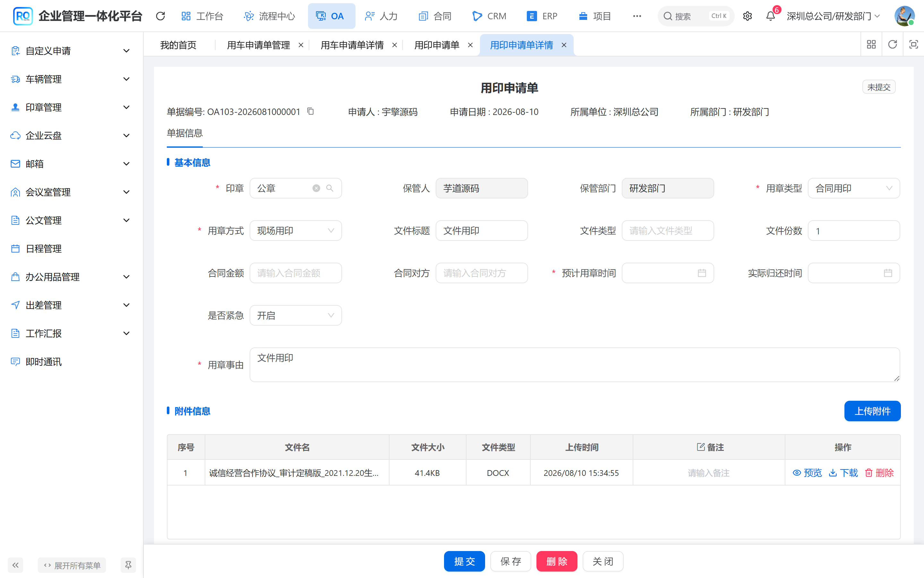Click the 合同金额 input field
Screen dimensions: 924x578
click(295, 273)
